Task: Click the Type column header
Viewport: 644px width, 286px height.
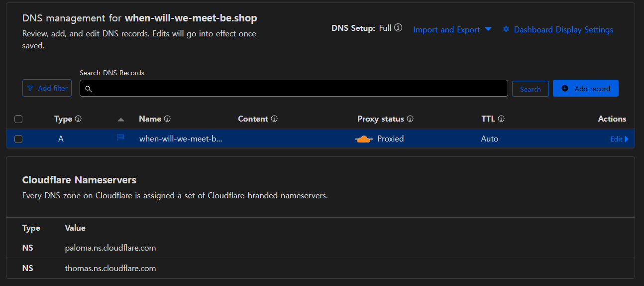Action: tap(63, 119)
